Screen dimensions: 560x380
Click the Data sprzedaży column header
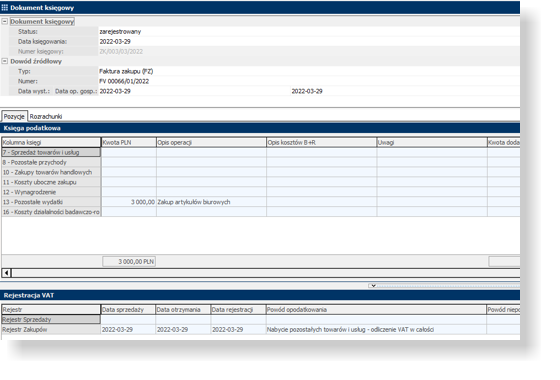(x=128, y=310)
